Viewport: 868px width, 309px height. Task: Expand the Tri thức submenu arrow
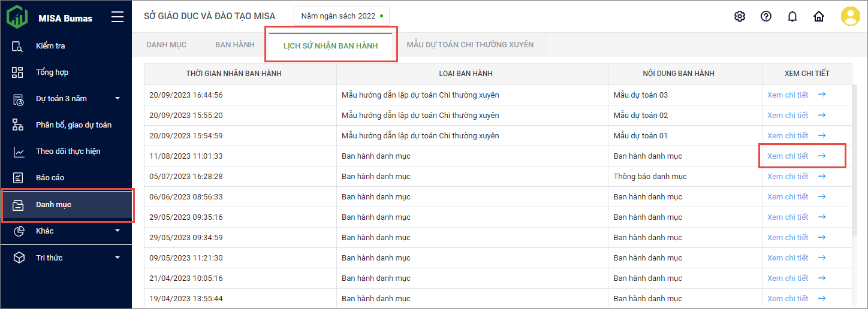(117, 258)
